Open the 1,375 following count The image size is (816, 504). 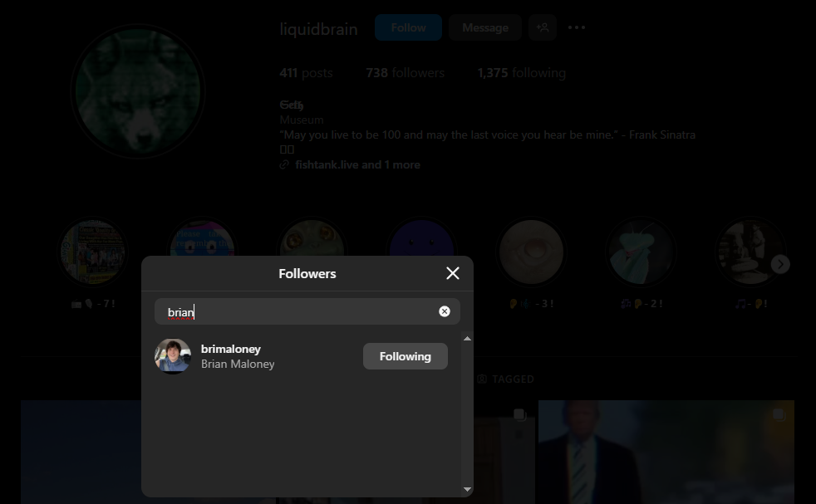click(x=522, y=73)
